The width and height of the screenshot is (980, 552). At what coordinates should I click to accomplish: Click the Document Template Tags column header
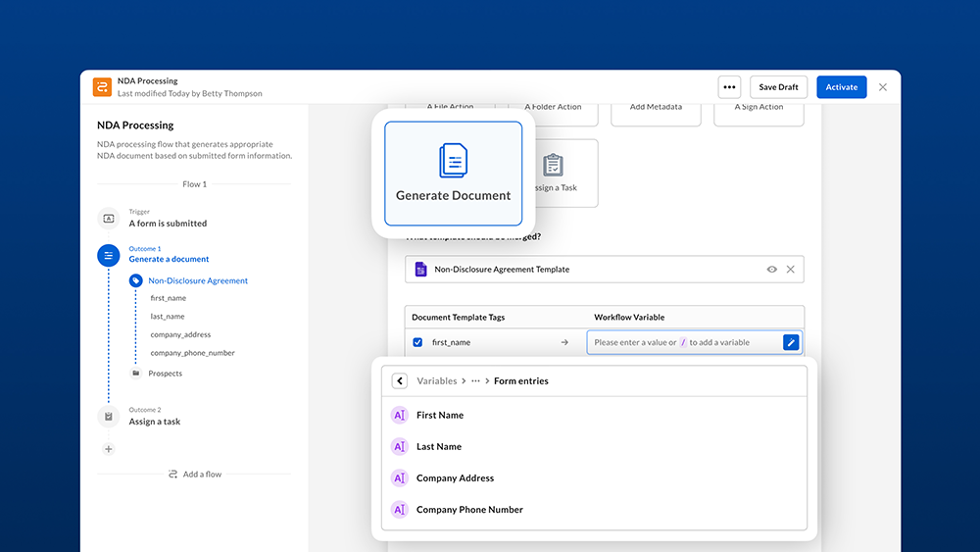pos(458,317)
